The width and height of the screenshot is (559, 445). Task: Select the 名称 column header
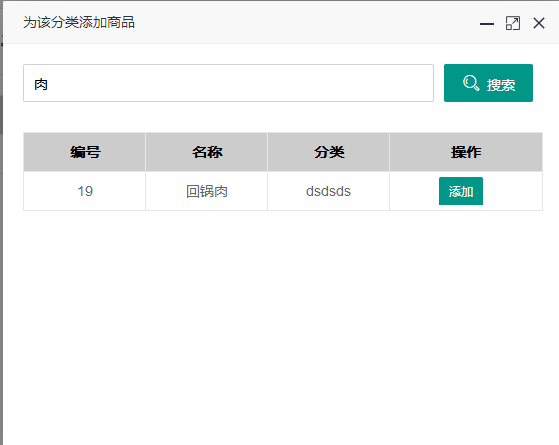pyautogui.click(x=206, y=152)
